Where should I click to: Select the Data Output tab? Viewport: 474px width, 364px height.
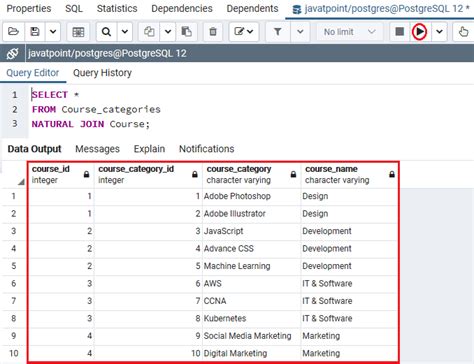tap(34, 149)
